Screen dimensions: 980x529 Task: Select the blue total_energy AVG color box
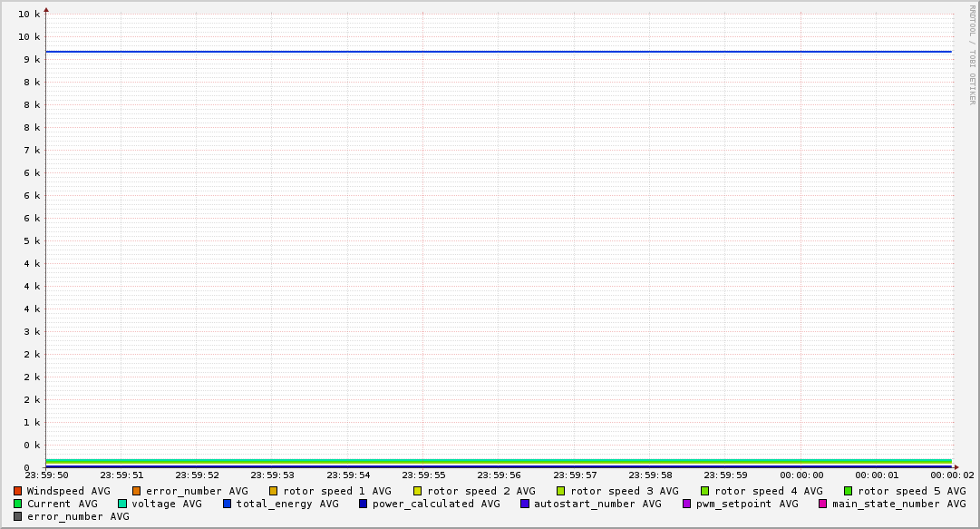coord(228,504)
